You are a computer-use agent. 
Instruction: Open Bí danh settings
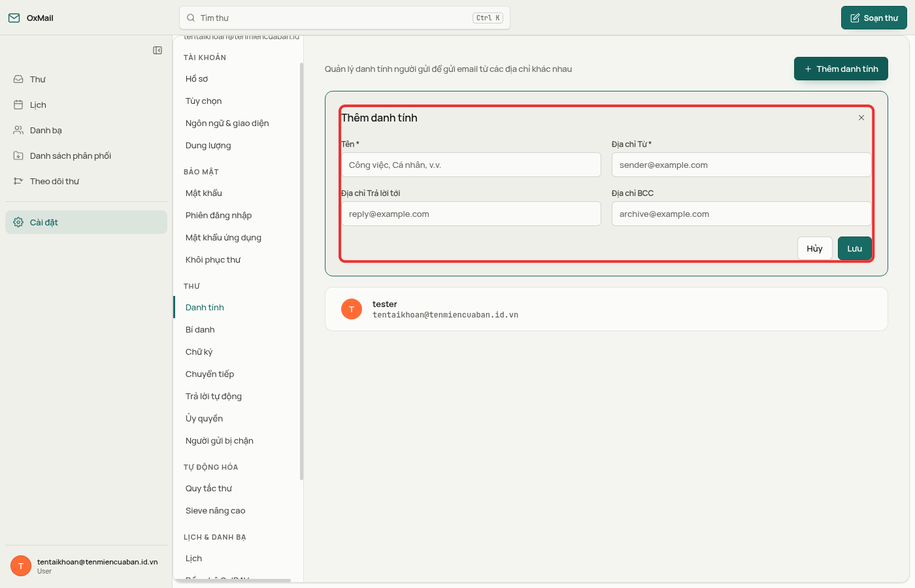(237, 329)
